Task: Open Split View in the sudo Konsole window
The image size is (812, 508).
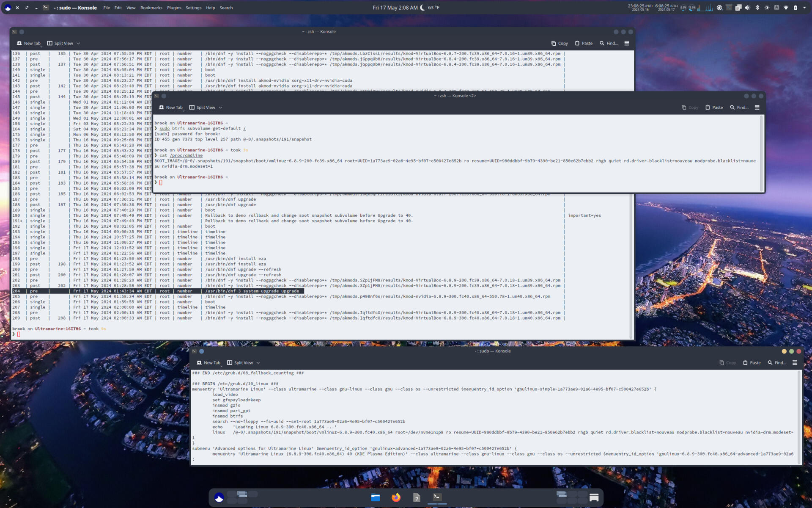Action: 240,363
